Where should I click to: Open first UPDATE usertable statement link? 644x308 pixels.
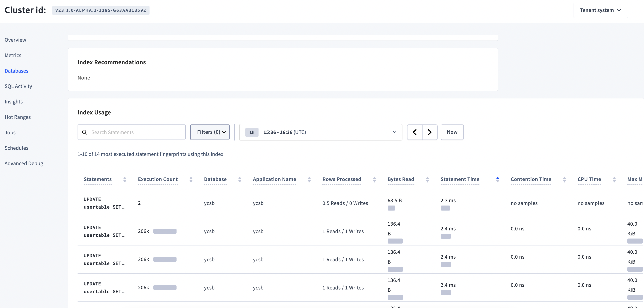104,203
